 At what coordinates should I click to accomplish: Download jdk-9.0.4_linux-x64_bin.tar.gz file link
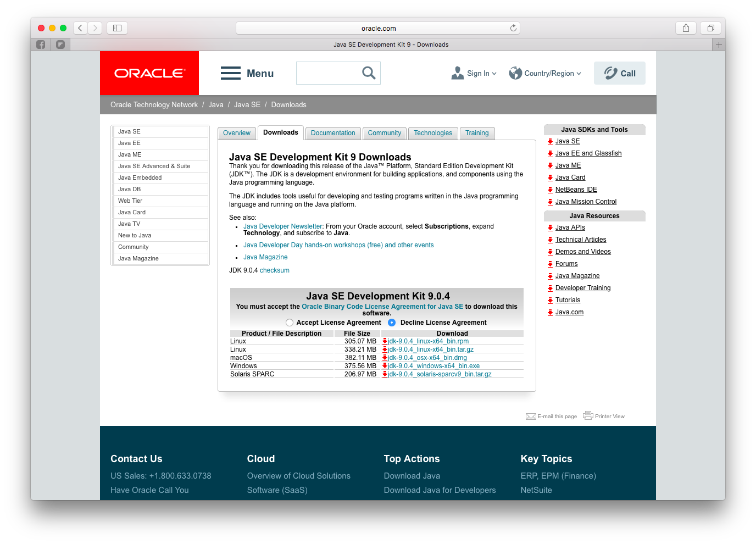(x=431, y=349)
